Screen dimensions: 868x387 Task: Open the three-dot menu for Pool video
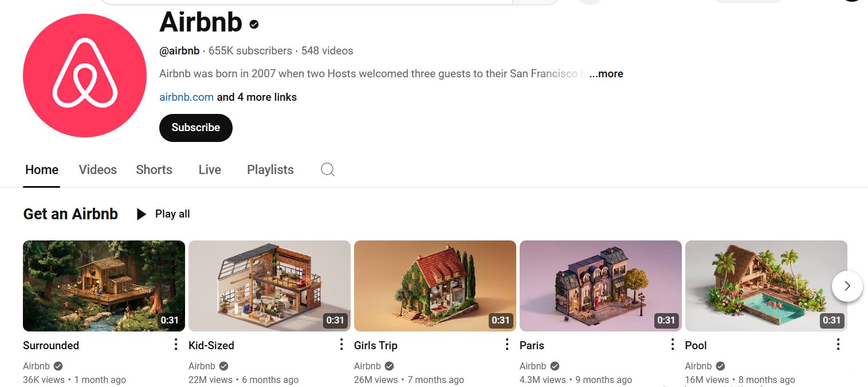pos(838,344)
